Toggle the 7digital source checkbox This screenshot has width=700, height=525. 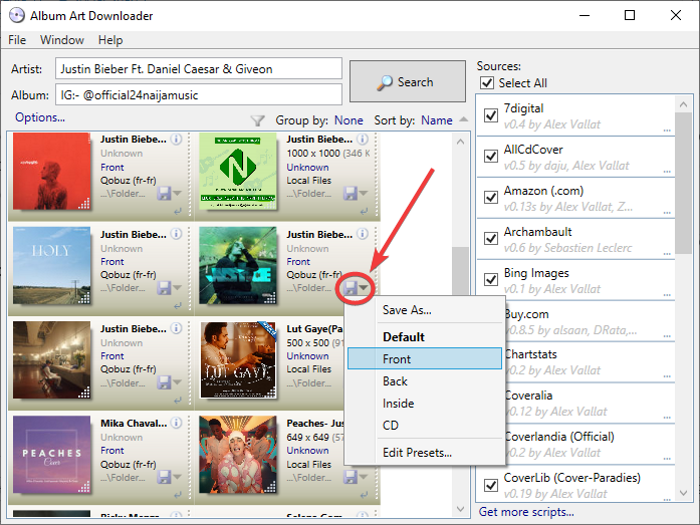point(491,116)
